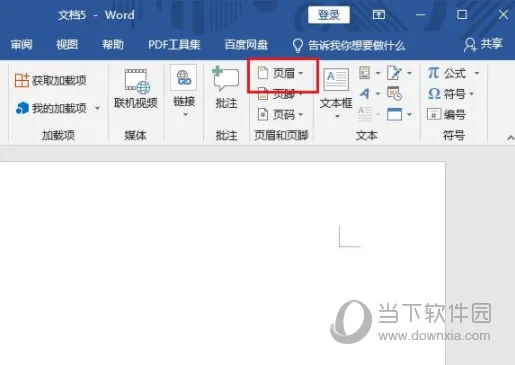Click the Header (页眉) page icon
Image resolution: width=515 pixels, height=365 pixels.
[x=263, y=73]
